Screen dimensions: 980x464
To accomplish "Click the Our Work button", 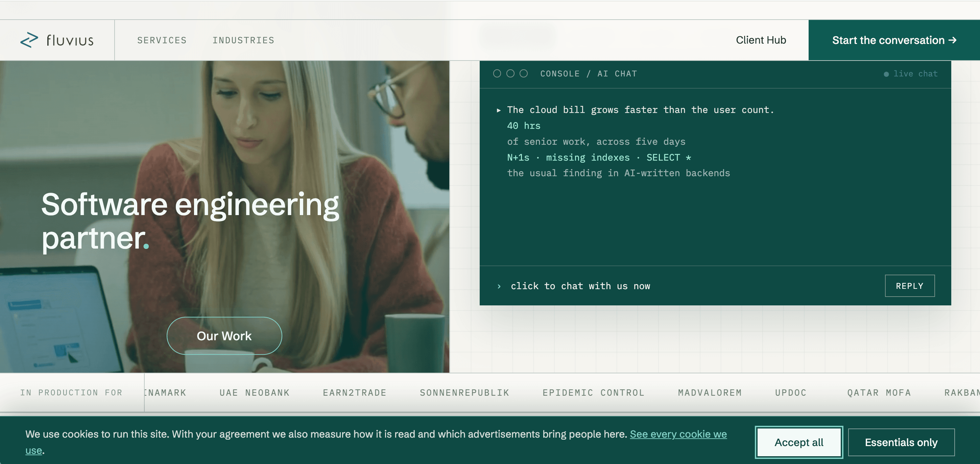I will 224,336.
